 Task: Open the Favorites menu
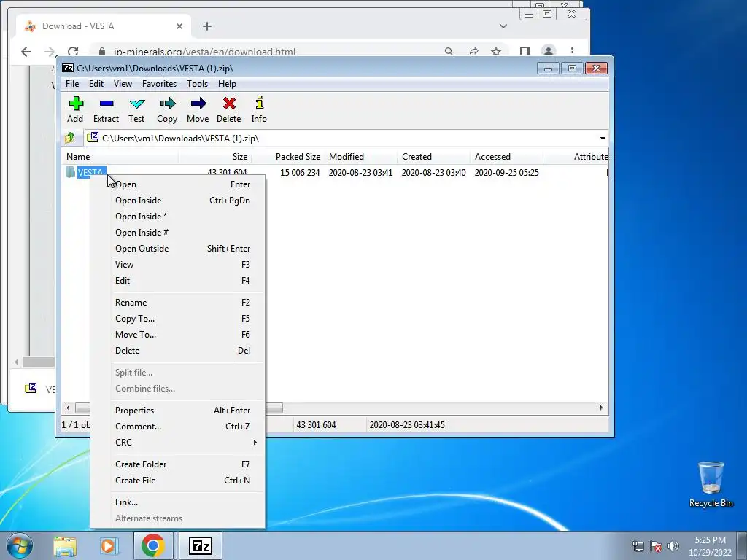(x=159, y=84)
